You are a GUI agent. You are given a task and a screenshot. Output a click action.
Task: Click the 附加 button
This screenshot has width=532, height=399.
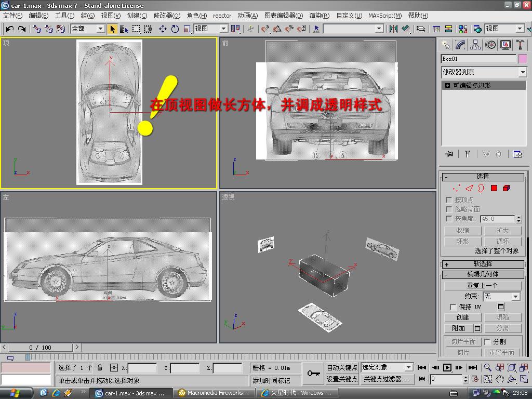pos(458,328)
